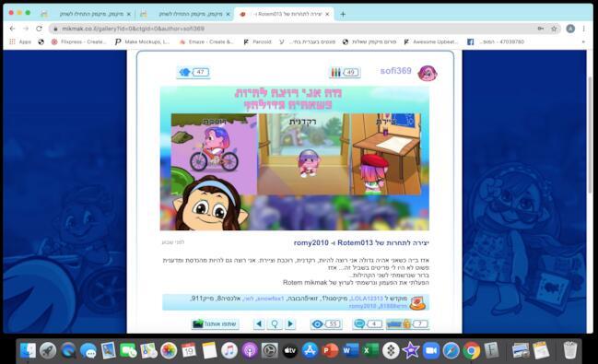Open the Panzoid bookmark
The height and width of the screenshot is (364, 598).
coord(257,41)
